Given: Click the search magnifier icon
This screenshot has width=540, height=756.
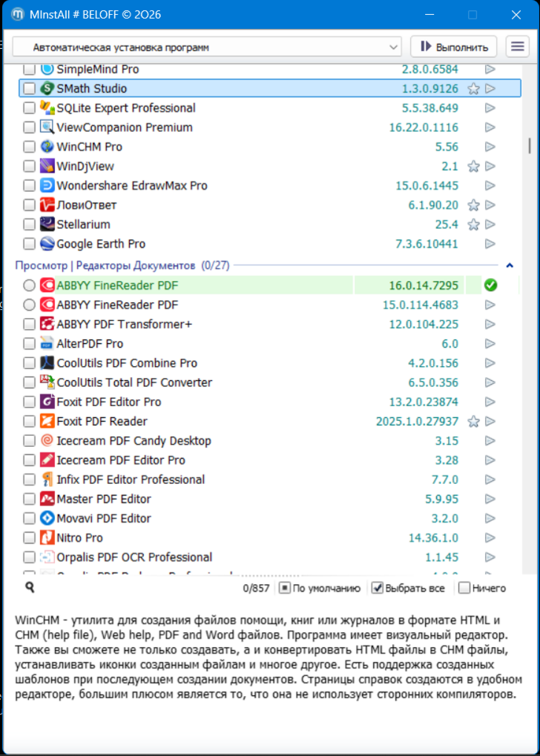Looking at the screenshot, I should [30, 587].
